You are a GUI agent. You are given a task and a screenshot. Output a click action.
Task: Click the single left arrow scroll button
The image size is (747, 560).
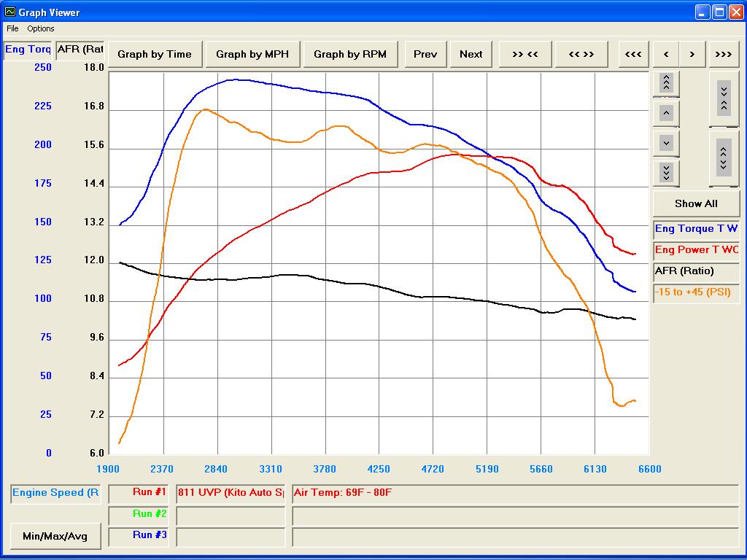tap(665, 54)
